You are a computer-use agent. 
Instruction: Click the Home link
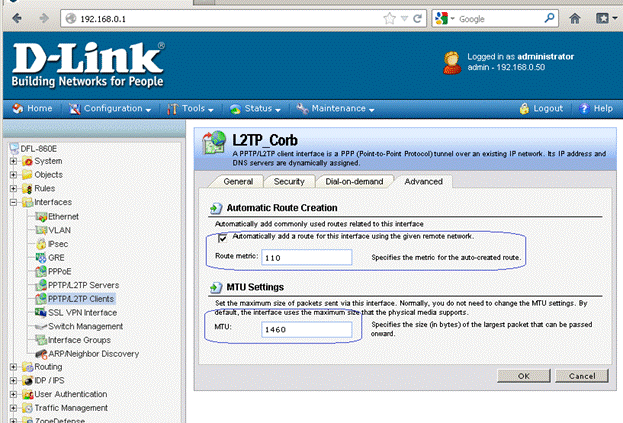pos(33,108)
